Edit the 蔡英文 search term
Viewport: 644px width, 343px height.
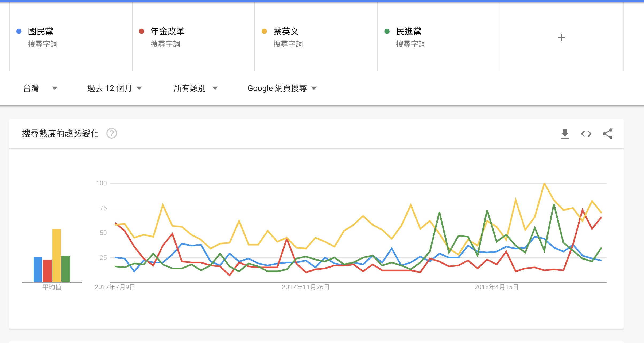(x=286, y=31)
